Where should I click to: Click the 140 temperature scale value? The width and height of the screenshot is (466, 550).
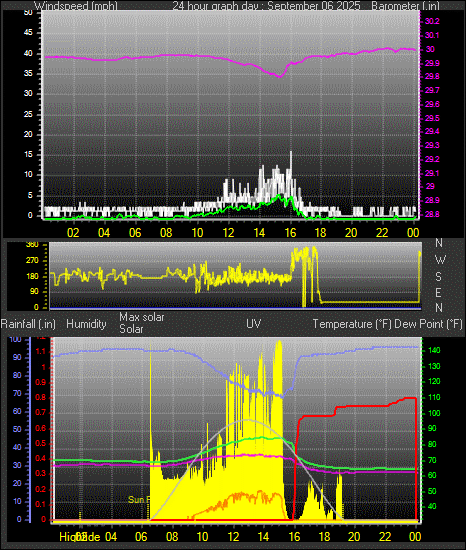coord(434,350)
